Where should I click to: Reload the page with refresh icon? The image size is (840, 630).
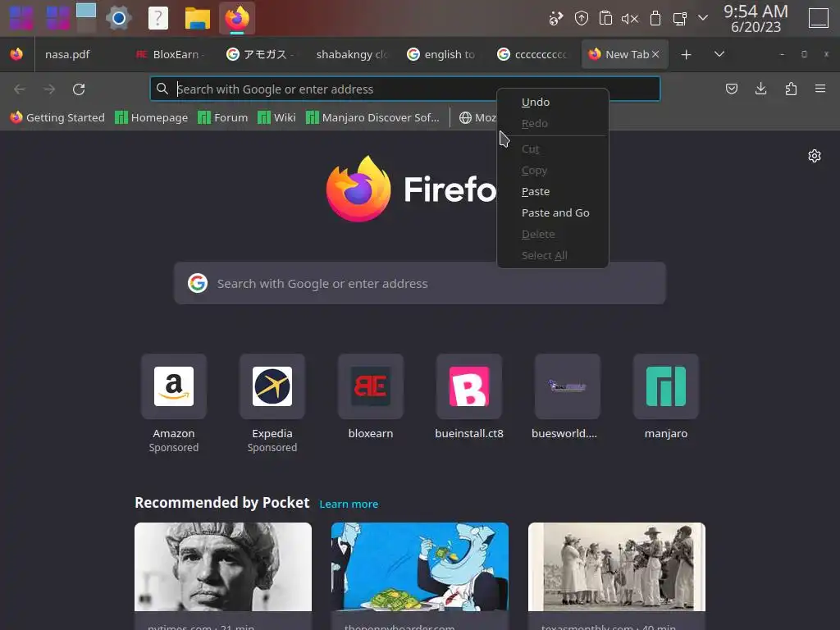pos(79,89)
